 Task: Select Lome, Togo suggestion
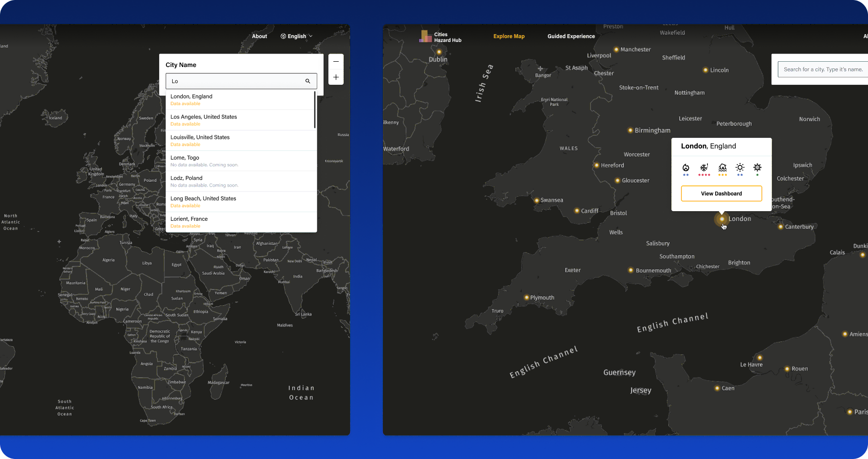(x=241, y=161)
